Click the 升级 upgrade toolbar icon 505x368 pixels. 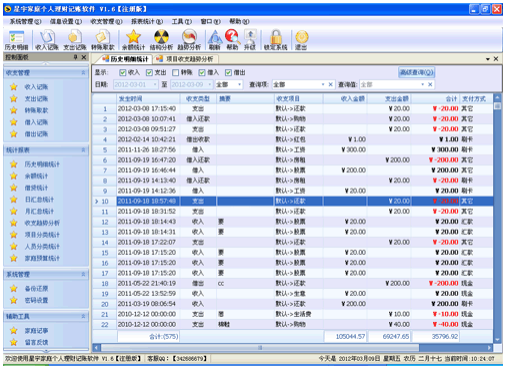250,40
